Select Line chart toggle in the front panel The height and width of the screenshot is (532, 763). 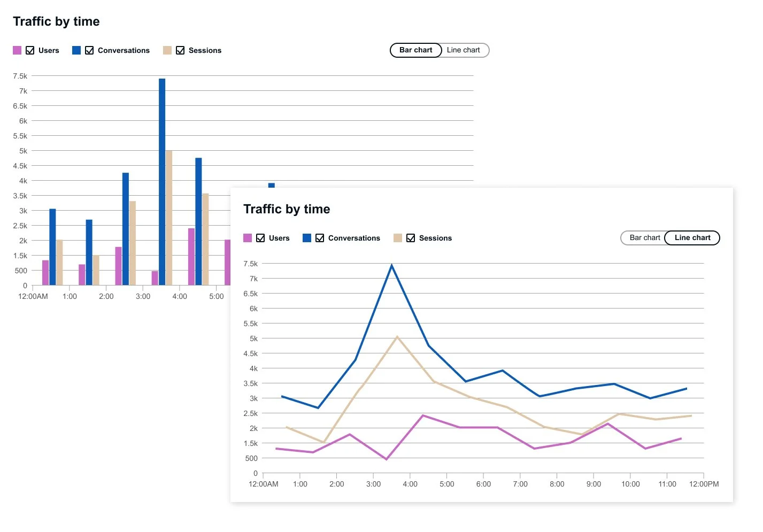coord(692,238)
